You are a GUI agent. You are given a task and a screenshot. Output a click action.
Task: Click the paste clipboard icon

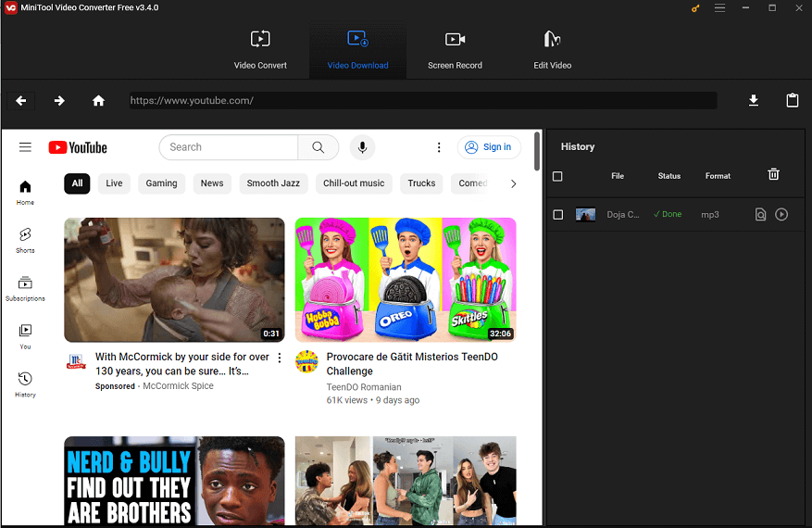(793, 101)
